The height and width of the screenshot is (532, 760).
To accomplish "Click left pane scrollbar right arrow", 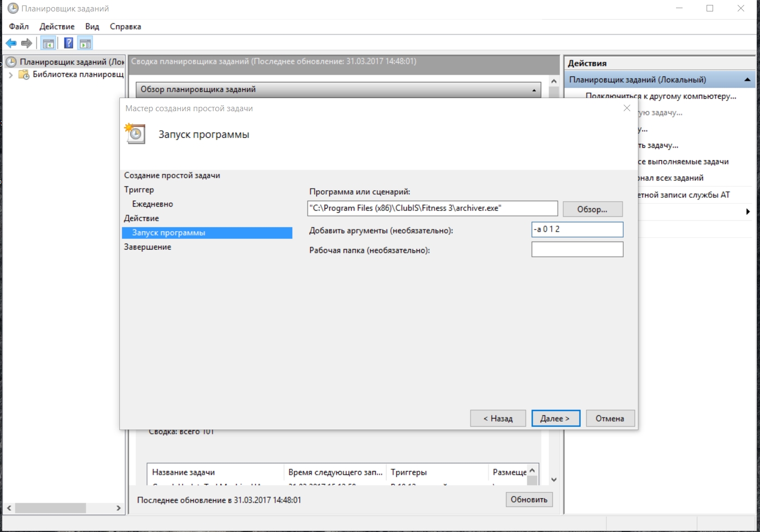I will tap(118, 507).
